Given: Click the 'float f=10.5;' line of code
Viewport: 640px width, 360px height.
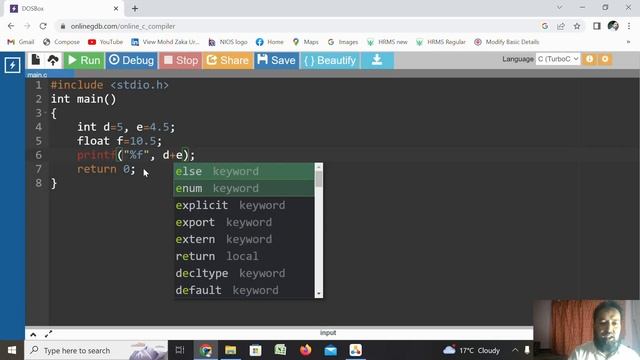Looking at the screenshot, I should tap(119, 141).
